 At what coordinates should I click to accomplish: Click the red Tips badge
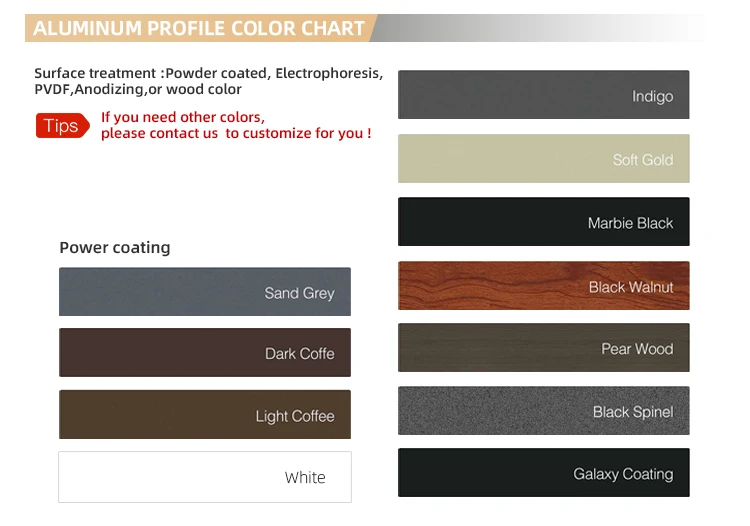tap(62, 126)
